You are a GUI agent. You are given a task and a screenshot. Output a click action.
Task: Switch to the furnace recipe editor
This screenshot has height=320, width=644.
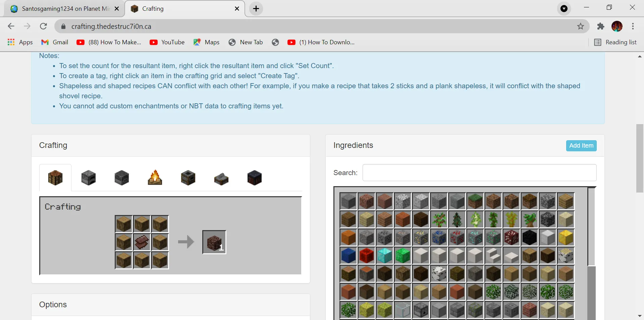coord(88,178)
